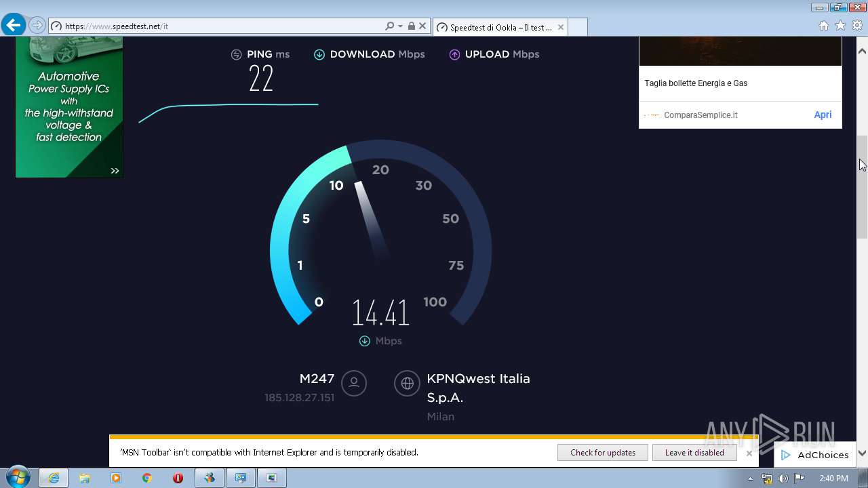Click the download speed reading 14.41

380,313
